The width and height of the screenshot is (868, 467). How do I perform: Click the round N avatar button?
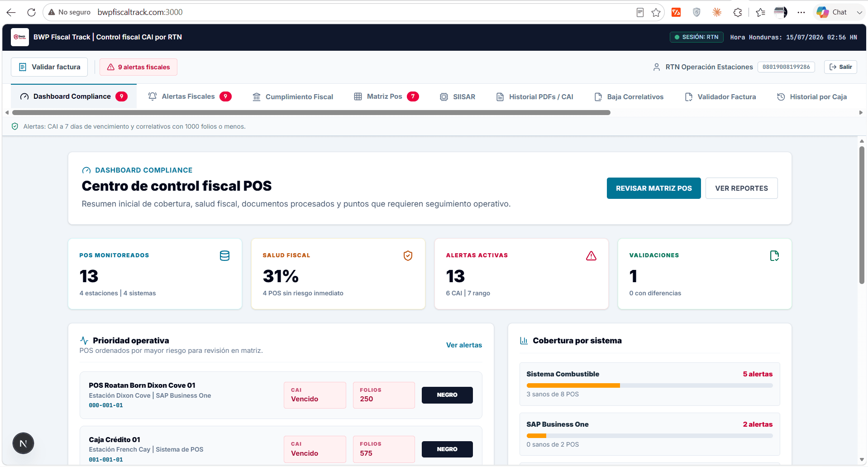pos(23,443)
